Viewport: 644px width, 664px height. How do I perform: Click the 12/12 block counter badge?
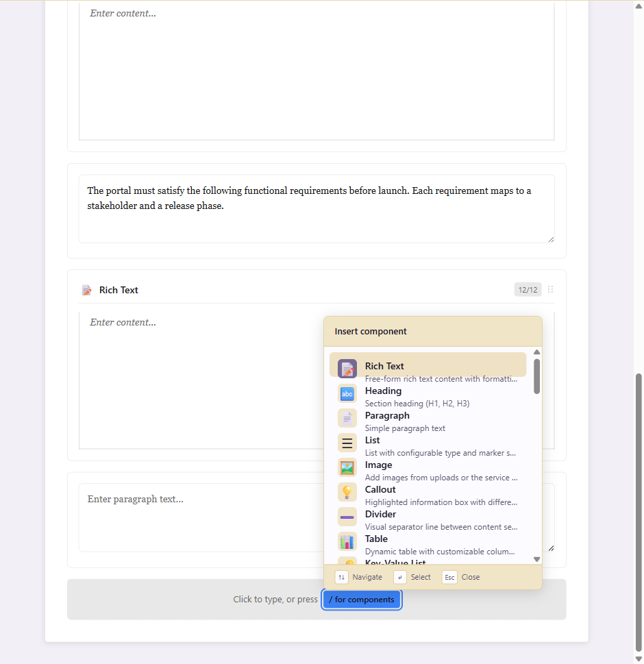point(528,290)
